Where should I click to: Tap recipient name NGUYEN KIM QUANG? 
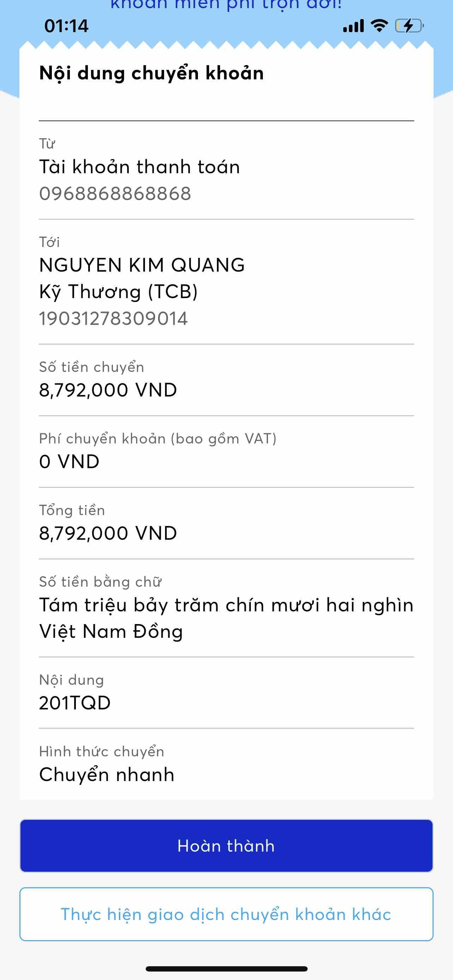142,265
